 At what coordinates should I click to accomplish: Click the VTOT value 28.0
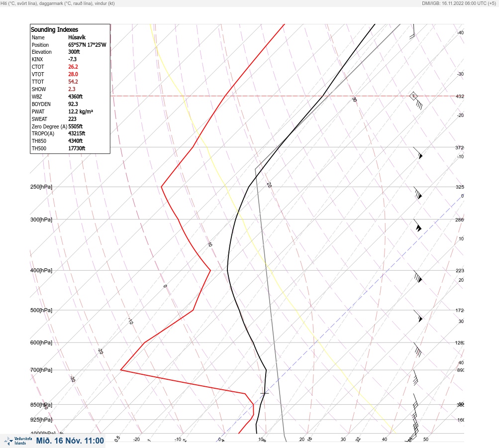73,74
